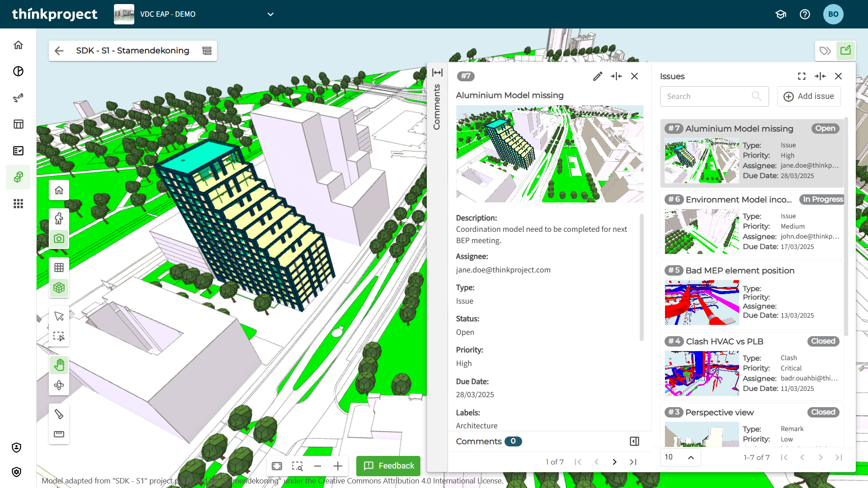Select the orbit rotate tool

click(59, 385)
